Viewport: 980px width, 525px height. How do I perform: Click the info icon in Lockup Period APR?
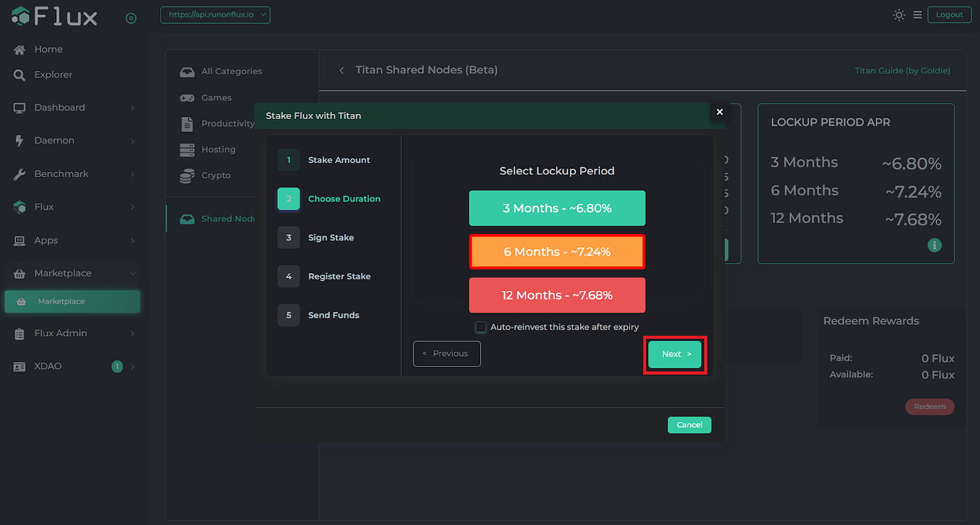[934, 245]
